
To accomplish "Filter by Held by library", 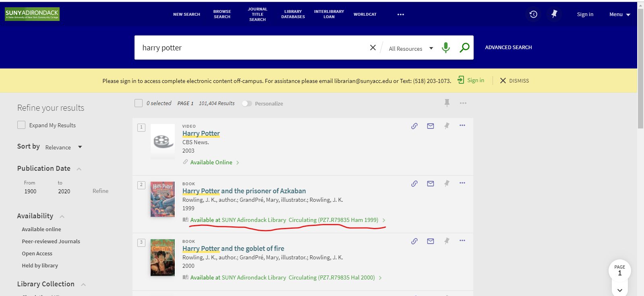I will click(x=40, y=265).
